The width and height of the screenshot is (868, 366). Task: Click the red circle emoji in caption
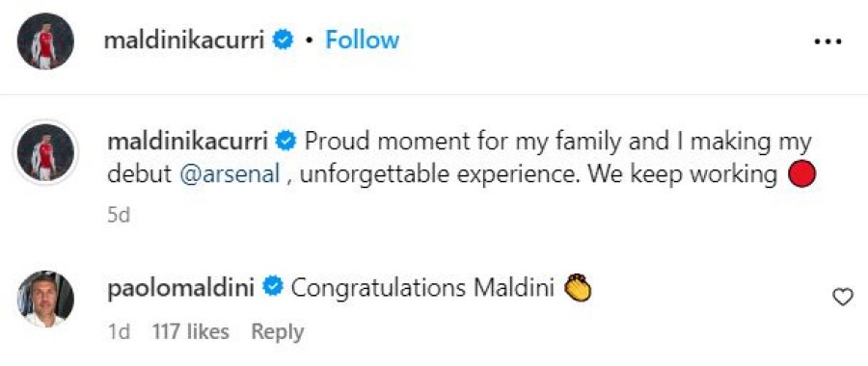(802, 174)
